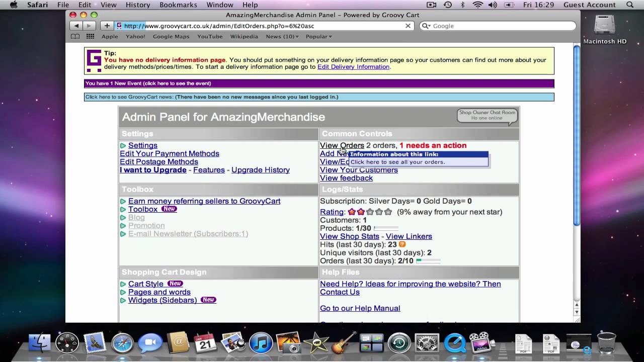
Task: Open the History menu
Action: click(x=138, y=5)
